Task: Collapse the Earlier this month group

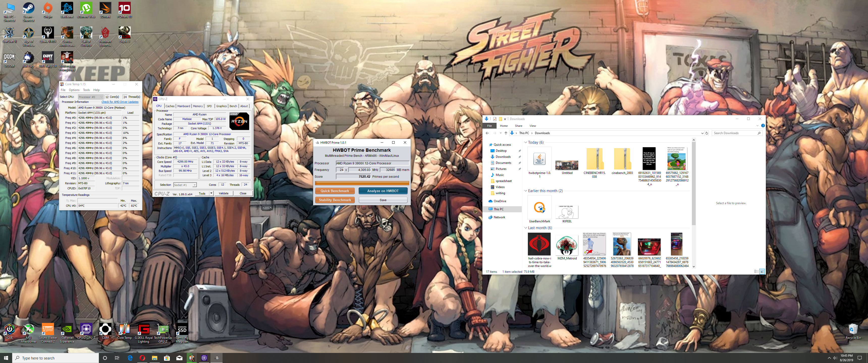Action: (x=526, y=191)
